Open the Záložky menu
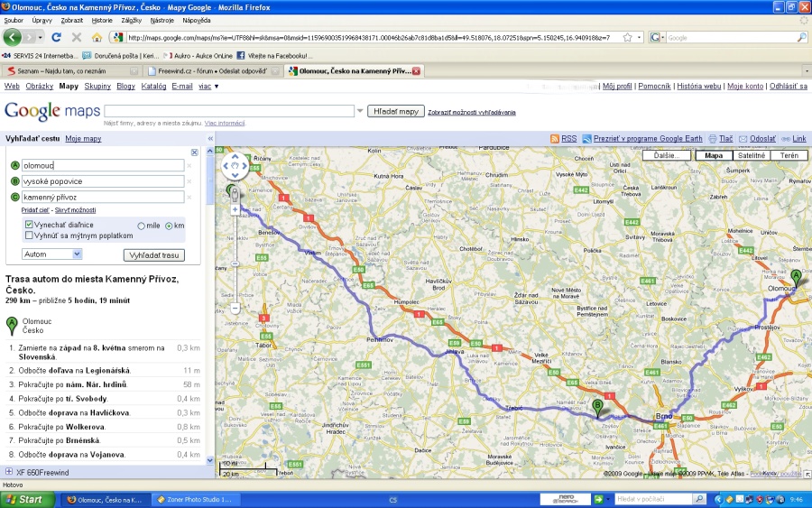 (x=131, y=20)
